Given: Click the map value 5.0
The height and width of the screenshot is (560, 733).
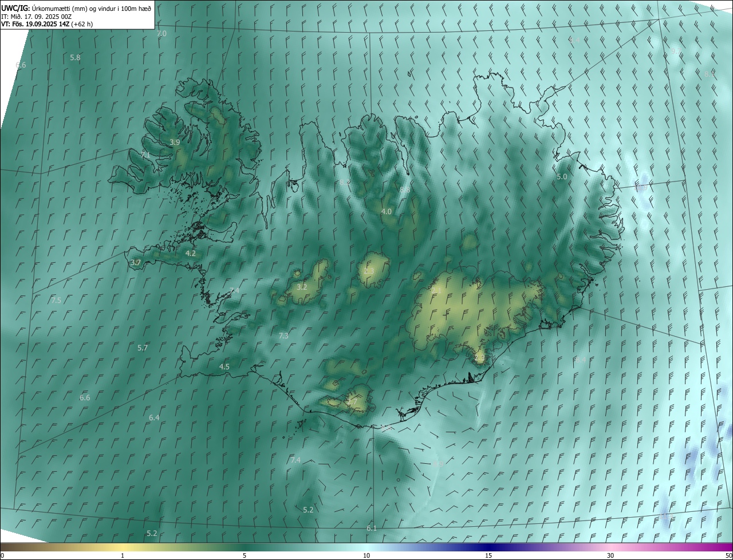Looking at the screenshot, I should point(562,177).
